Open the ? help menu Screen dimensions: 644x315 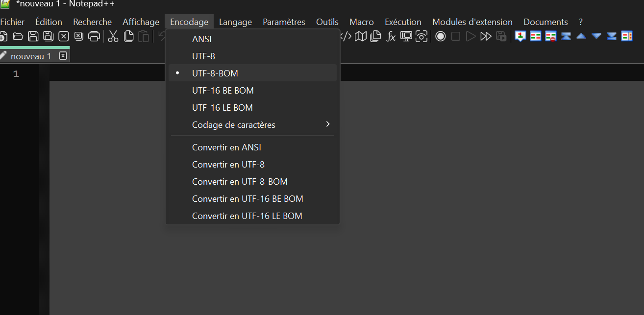click(x=581, y=22)
